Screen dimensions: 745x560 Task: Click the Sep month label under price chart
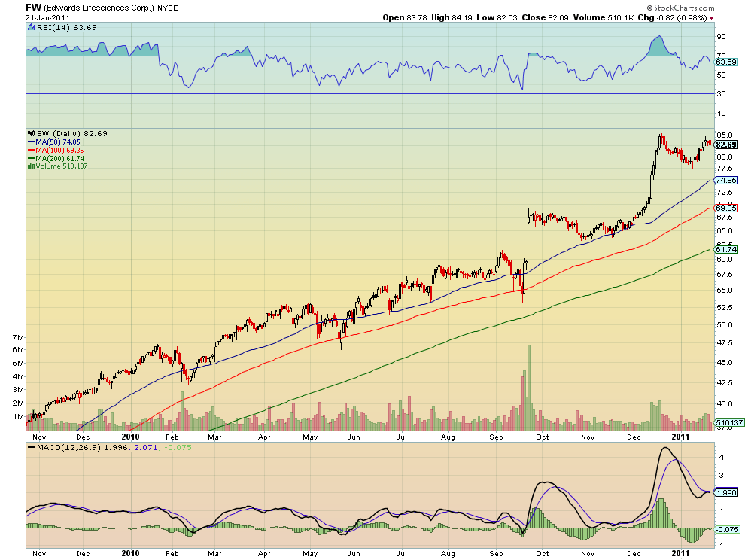click(496, 437)
